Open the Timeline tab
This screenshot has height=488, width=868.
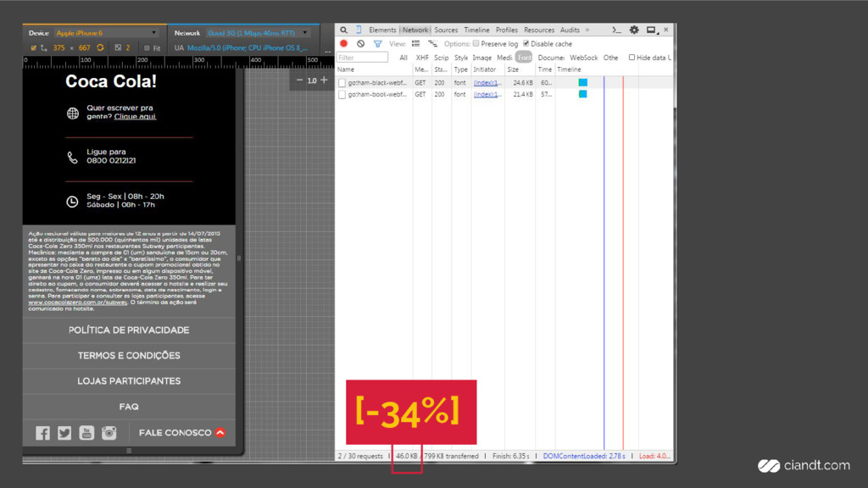[476, 30]
